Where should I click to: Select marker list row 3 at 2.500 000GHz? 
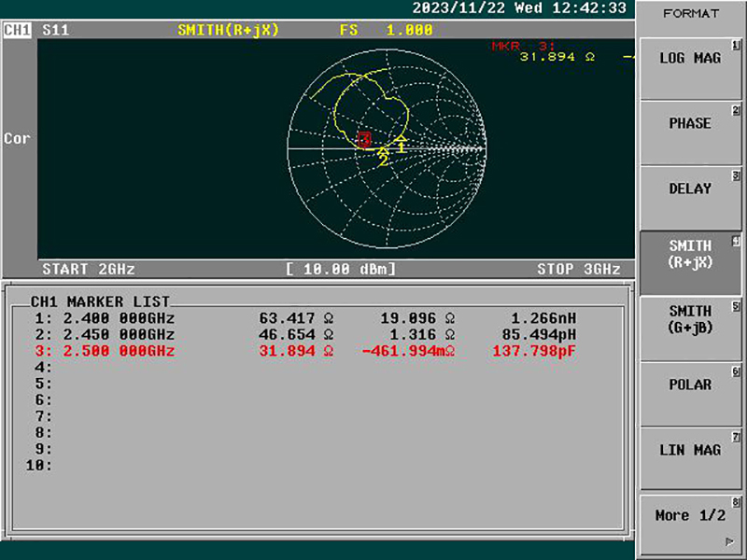[x=305, y=351]
